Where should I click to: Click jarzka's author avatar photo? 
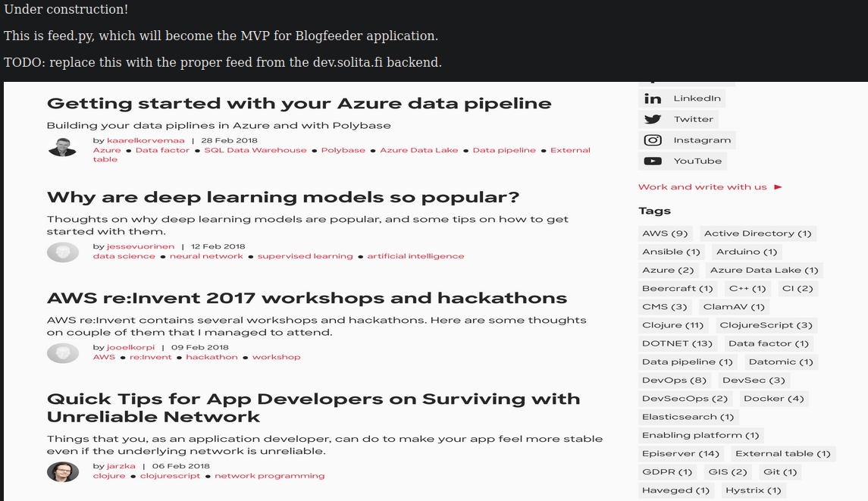click(x=62, y=471)
